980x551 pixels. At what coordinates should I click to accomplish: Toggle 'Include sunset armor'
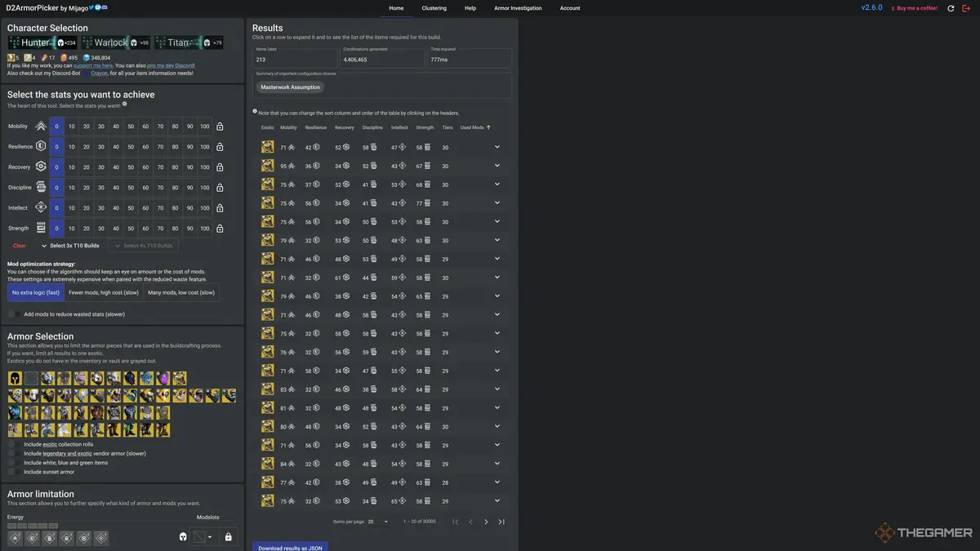[15, 472]
